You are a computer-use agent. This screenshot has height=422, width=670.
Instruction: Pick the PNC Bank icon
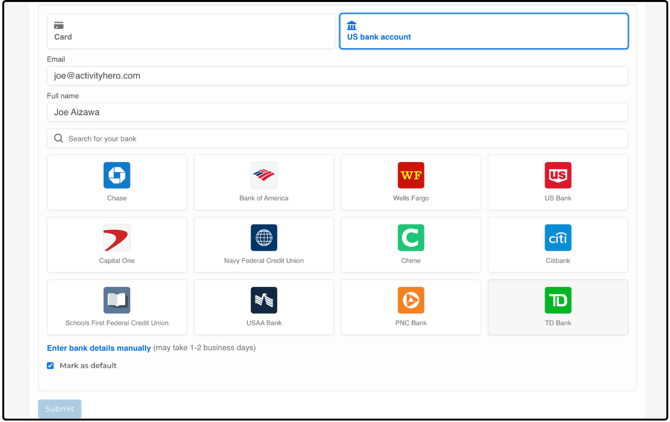tap(411, 300)
